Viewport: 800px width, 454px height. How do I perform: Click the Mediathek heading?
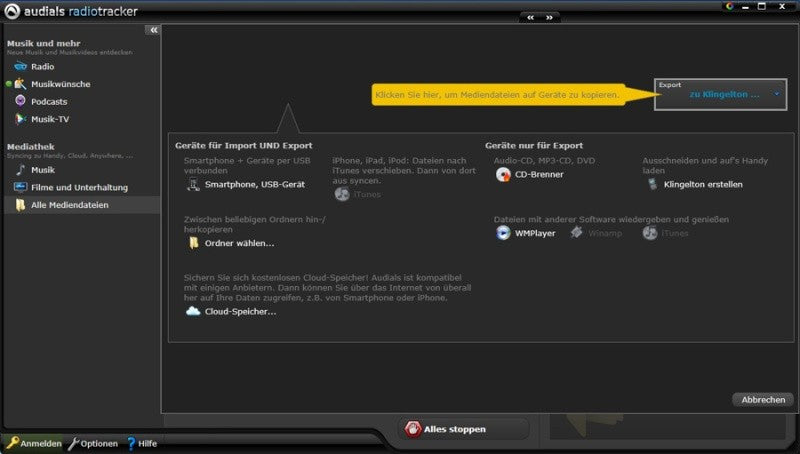(x=31, y=147)
